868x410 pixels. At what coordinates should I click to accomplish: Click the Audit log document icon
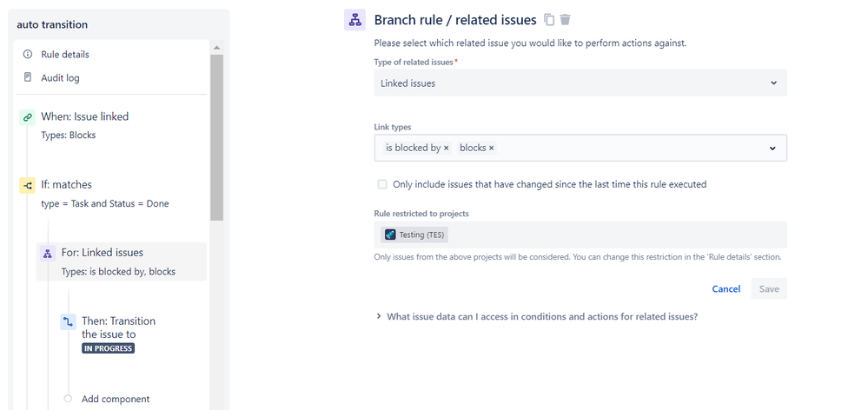pyautogui.click(x=28, y=77)
